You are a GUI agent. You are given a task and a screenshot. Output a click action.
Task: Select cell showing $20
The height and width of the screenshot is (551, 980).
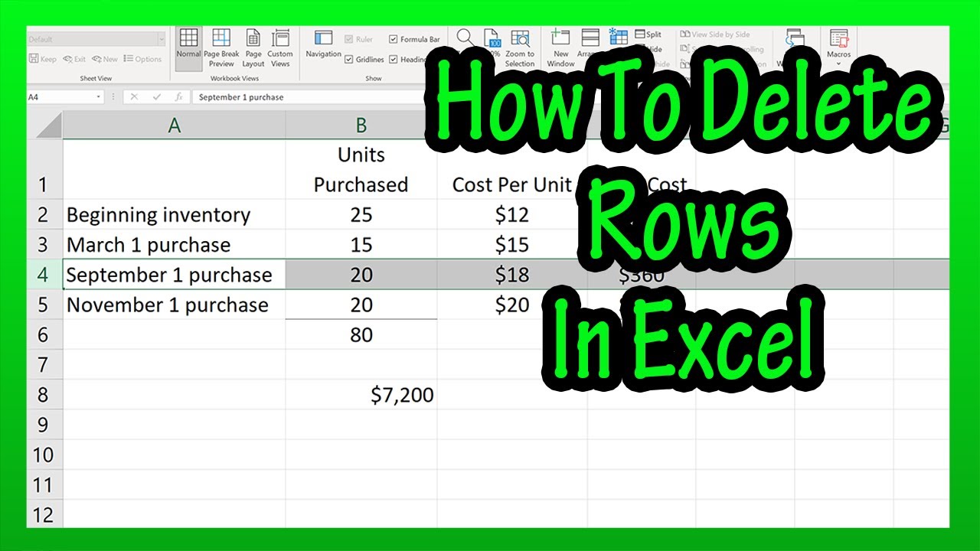point(512,305)
